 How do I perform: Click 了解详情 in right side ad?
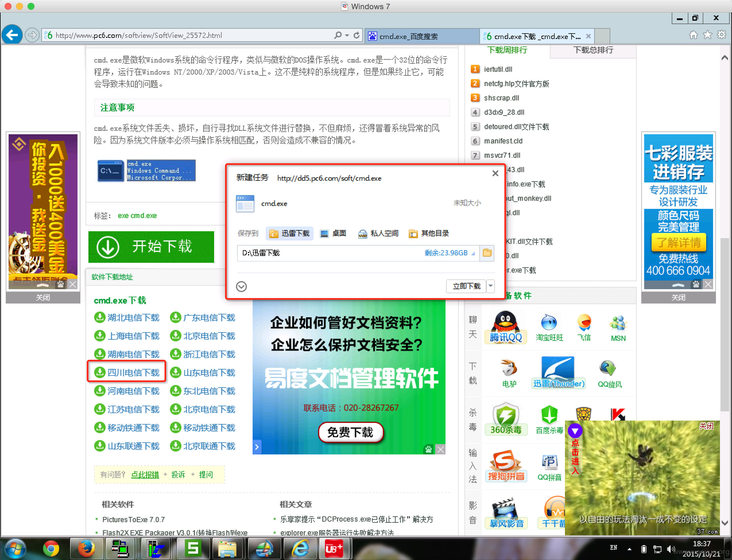click(x=679, y=242)
